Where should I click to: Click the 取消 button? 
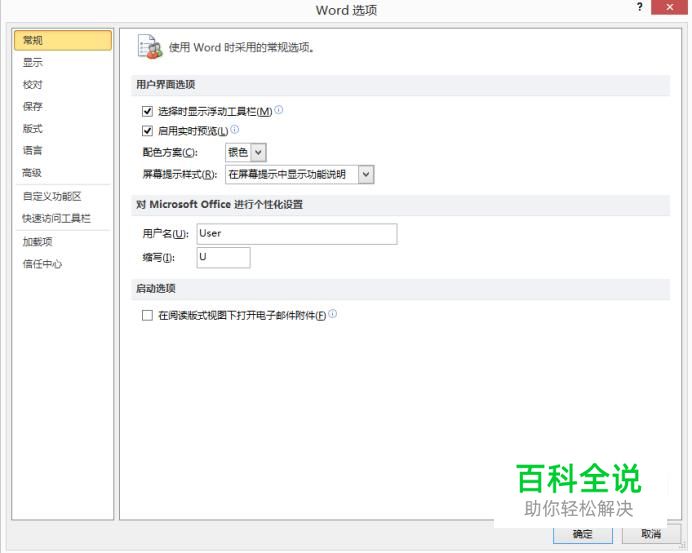coord(651,534)
